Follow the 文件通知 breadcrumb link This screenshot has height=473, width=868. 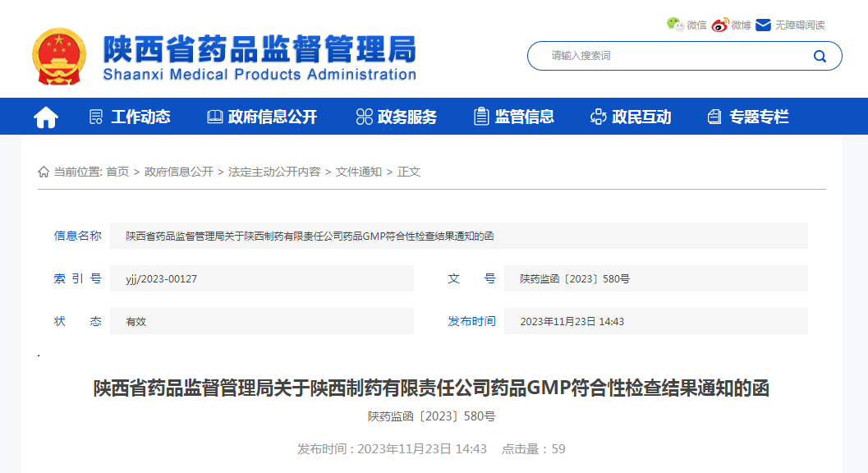pos(359,172)
